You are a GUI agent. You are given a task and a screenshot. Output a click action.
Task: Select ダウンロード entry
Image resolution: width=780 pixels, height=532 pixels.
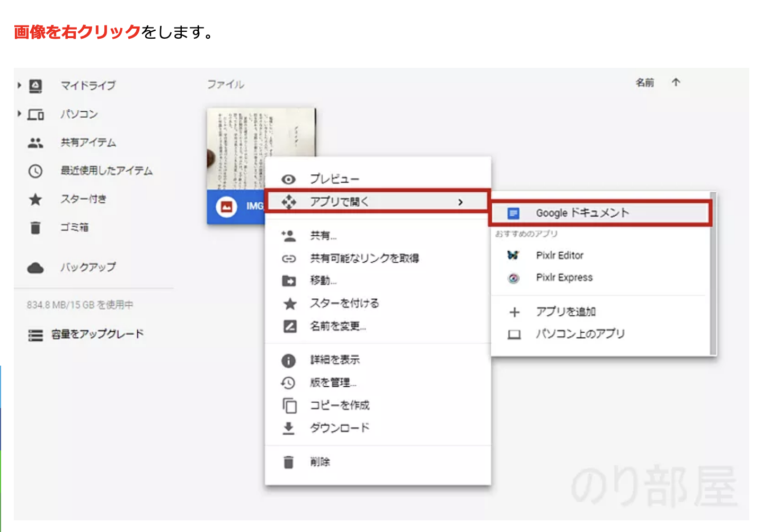[x=377, y=428]
